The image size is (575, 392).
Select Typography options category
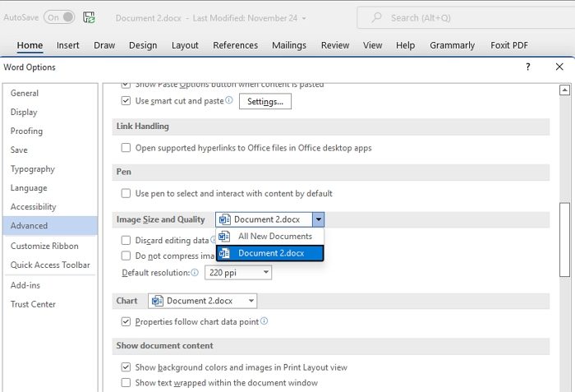point(50,168)
